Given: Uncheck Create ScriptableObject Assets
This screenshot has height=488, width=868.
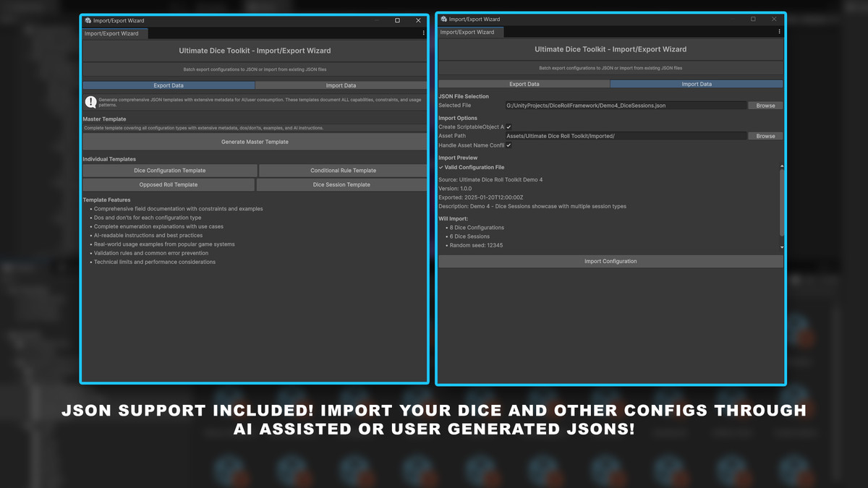Looking at the screenshot, I should point(509,126).
